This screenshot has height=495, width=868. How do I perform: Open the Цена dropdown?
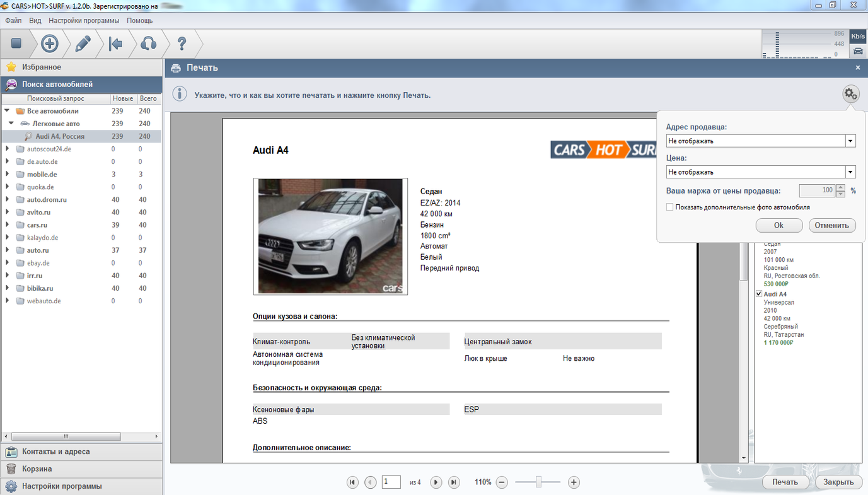click(850, 172)
